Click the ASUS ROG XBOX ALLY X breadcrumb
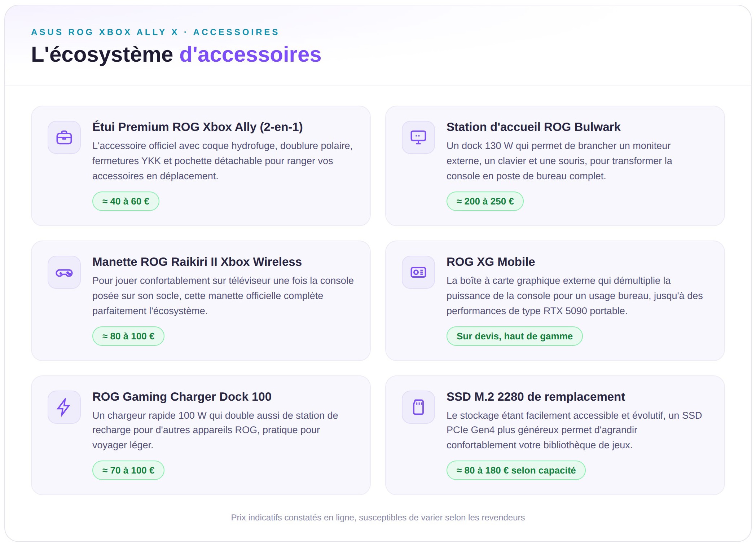 pyautogui.click(x=105, y=32)
